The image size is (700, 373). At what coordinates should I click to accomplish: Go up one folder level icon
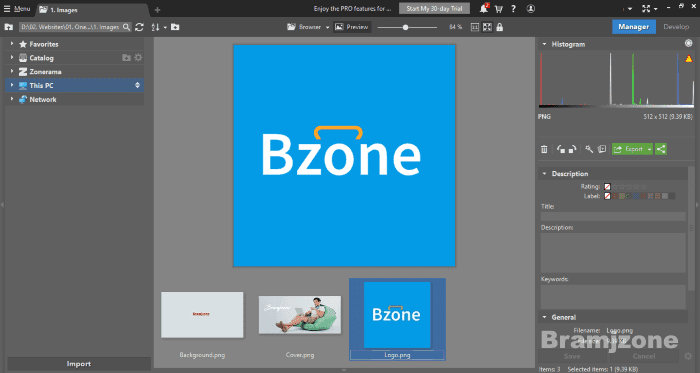coord(8,27)
